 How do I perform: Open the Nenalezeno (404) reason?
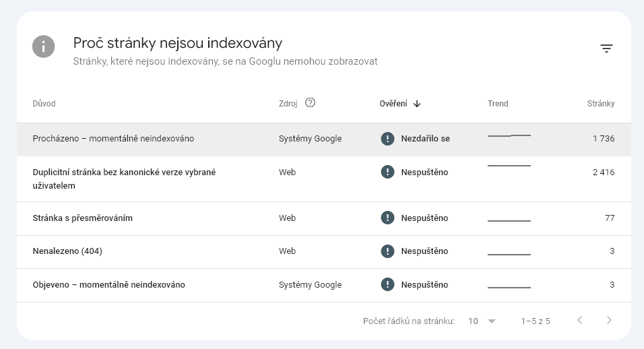(67, 251)
